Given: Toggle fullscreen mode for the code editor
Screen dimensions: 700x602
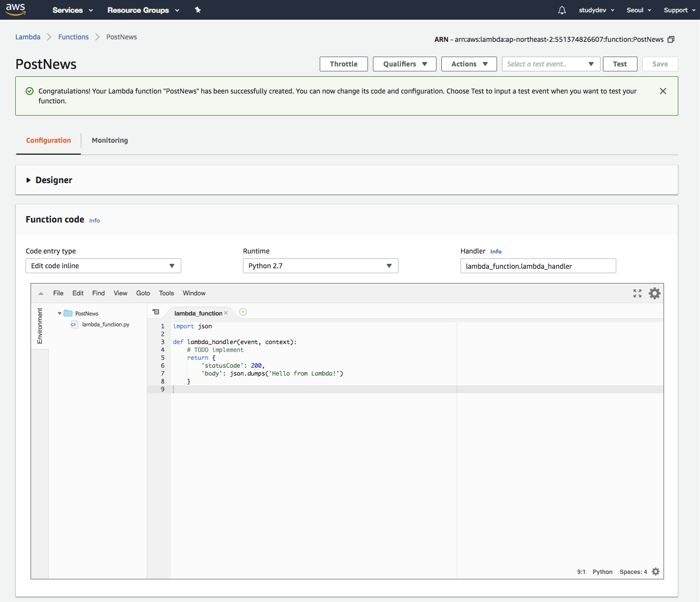Looking at the screenshot, I should click(637, 293).
